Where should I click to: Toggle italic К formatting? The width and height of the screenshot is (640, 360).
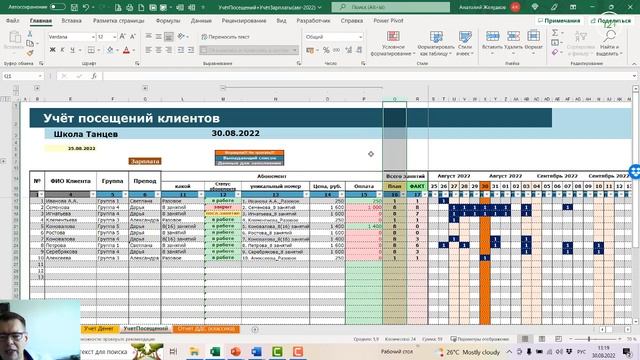click(62, 50)
